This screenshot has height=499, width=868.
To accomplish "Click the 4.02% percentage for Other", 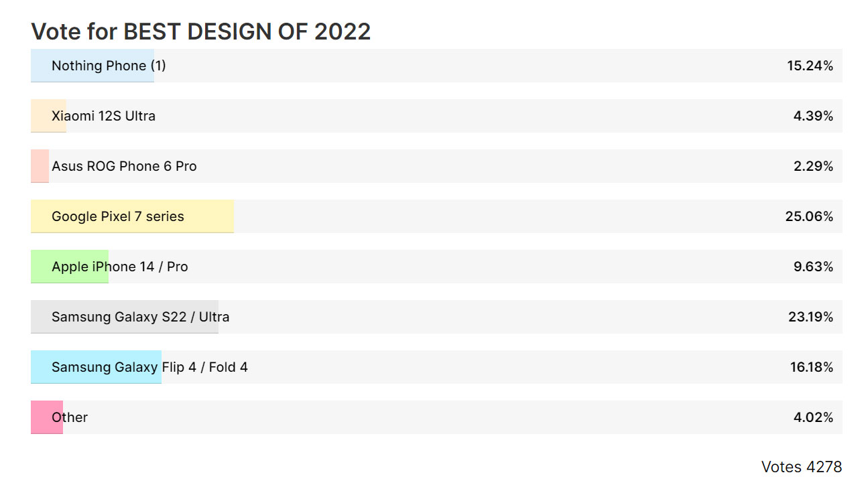I will [813, 417].
